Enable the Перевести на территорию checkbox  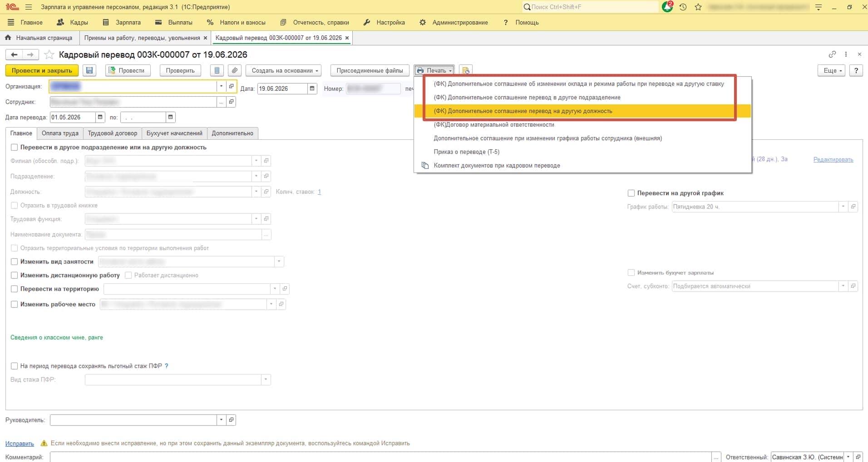point(15,289)
